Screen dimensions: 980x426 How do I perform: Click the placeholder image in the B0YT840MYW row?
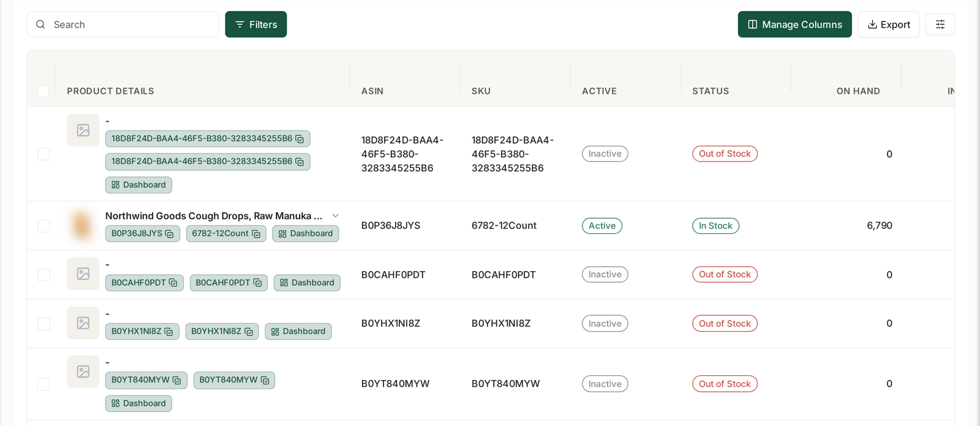(x=83, y=372)
